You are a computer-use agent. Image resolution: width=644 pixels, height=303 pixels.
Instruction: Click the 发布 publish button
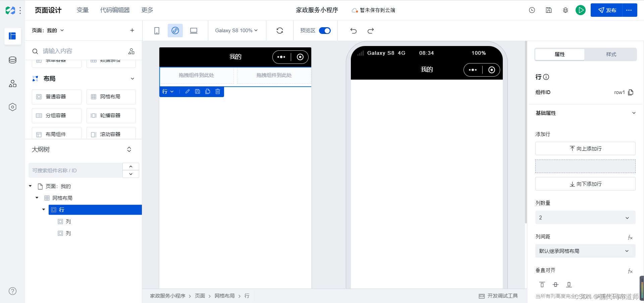pyautogui.click(x=606, y=10)
